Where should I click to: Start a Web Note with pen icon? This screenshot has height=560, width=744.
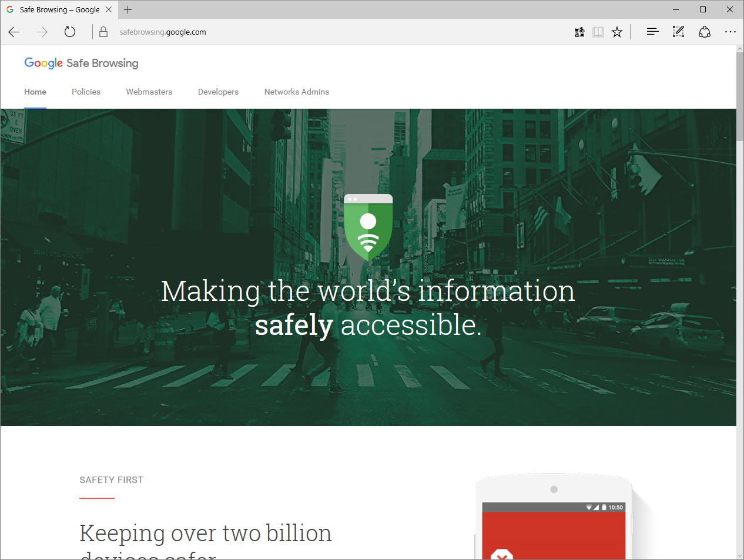tap(678, 32)
